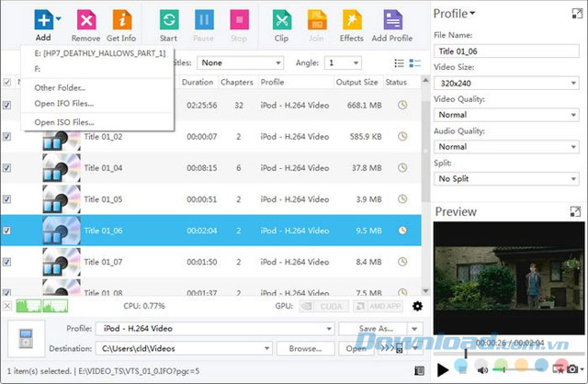Open Get Info for the selected title

(x=120, y=25)
